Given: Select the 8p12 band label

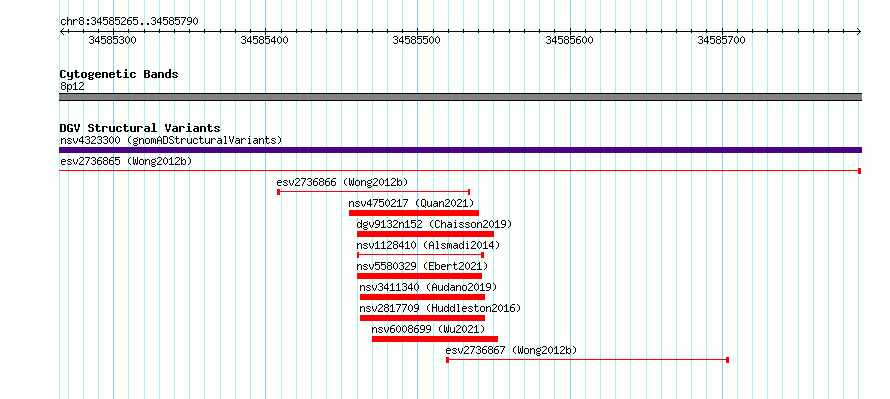Looking at the screenshot, I should (x=72, y=86).
